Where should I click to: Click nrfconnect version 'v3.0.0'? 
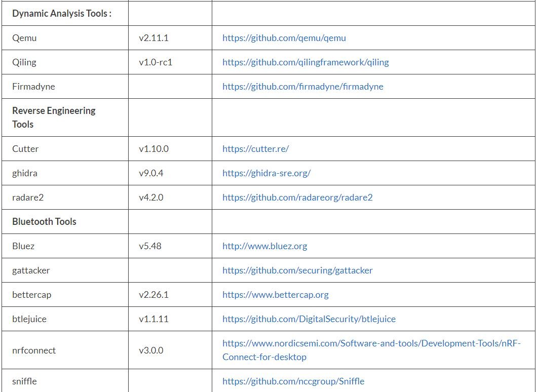click(x=151, y=350)
